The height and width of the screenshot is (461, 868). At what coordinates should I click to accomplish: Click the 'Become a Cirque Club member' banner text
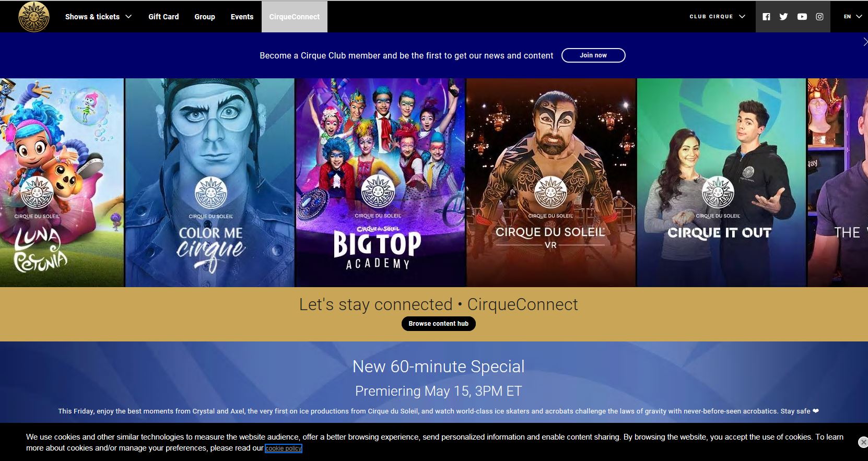tap(406, 56)
